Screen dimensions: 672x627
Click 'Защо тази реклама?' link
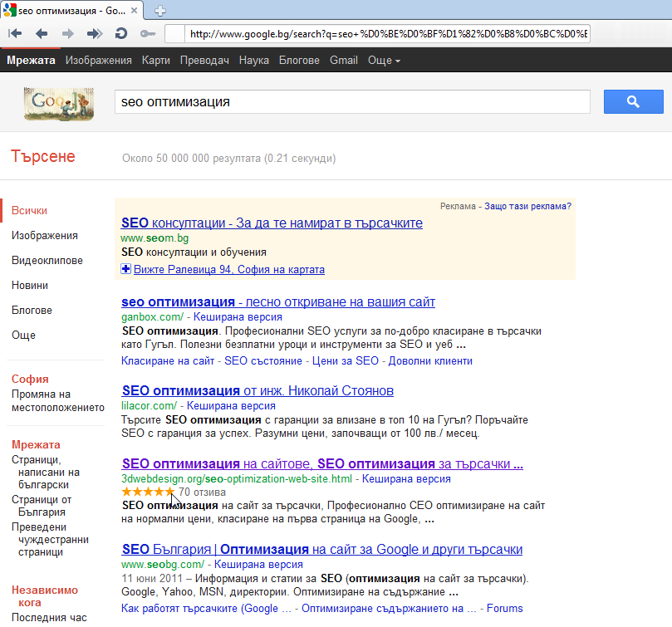point(527,206)
